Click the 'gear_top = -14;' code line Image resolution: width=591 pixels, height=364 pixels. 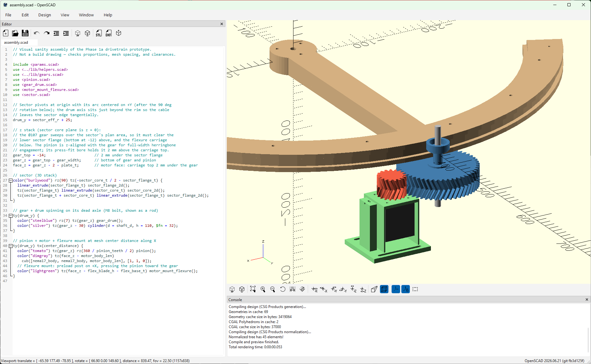(29, 155)
